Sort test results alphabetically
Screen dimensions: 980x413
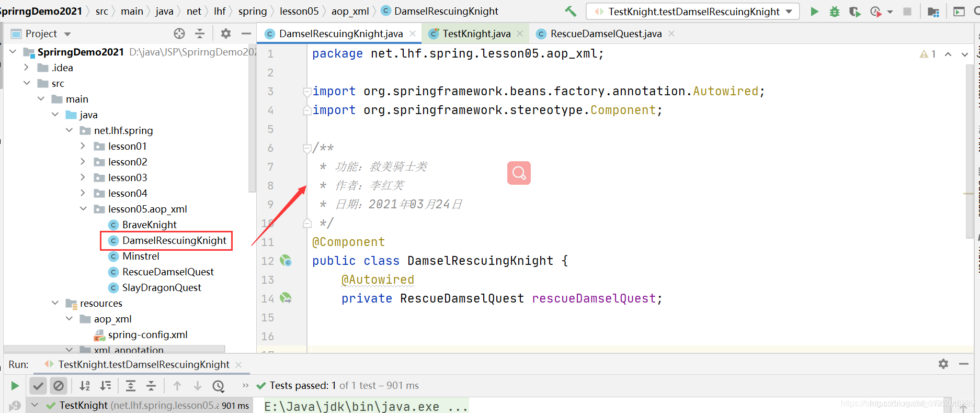[85, 386]
